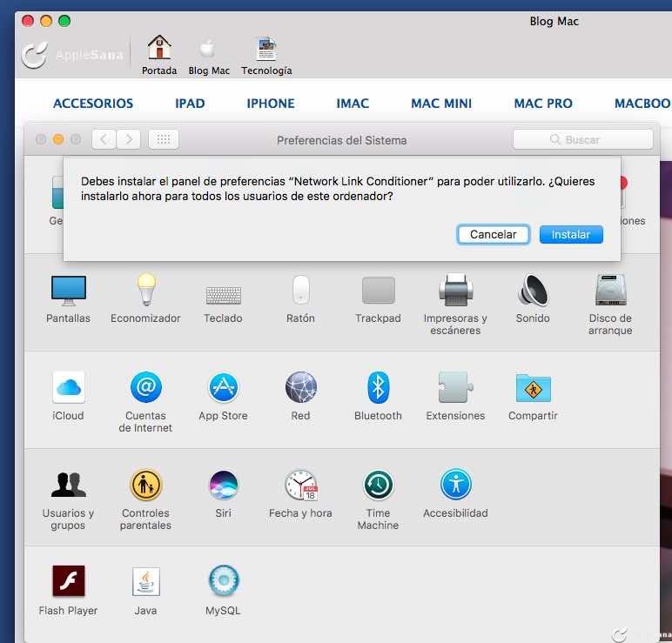
Task: Open Bluetooth preferences
Action: [378, 396]
